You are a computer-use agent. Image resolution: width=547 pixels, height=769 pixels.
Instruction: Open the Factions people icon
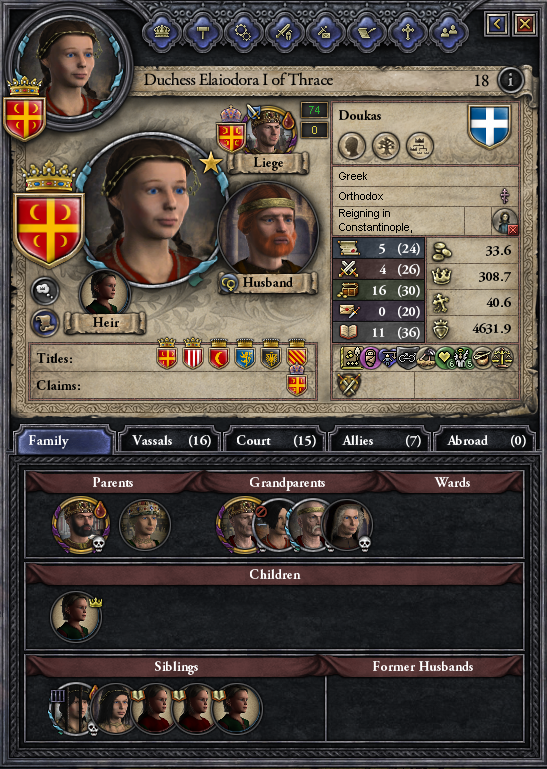coord(448,31)
